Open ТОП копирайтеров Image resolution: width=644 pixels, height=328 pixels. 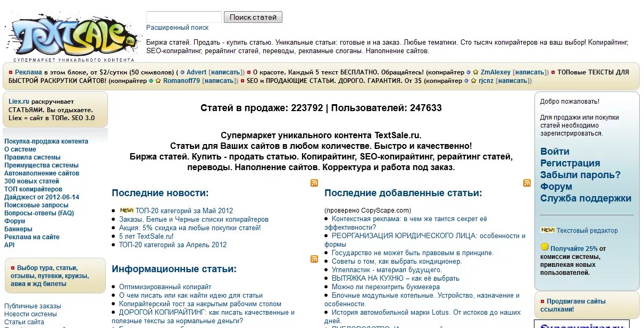click(x=33, y=189)
